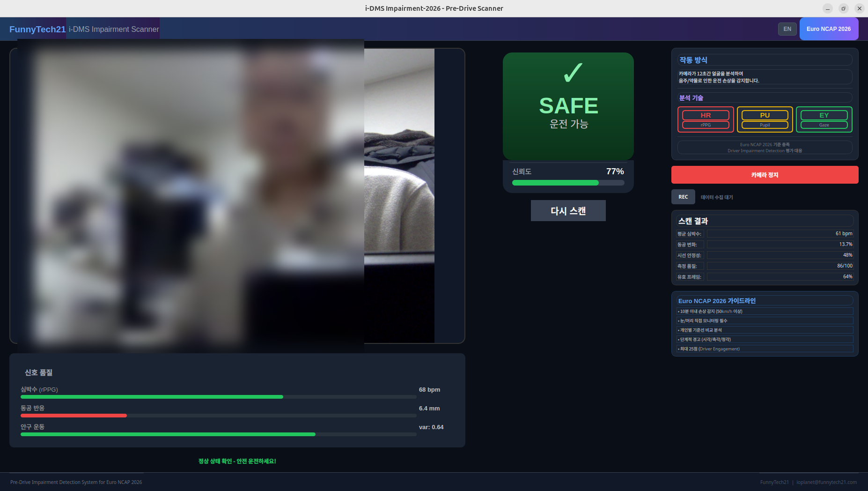Collapse the 작동 방식 section
Image resolution: width=868 pixels, height=491 pixels.
tap(764, 60)
